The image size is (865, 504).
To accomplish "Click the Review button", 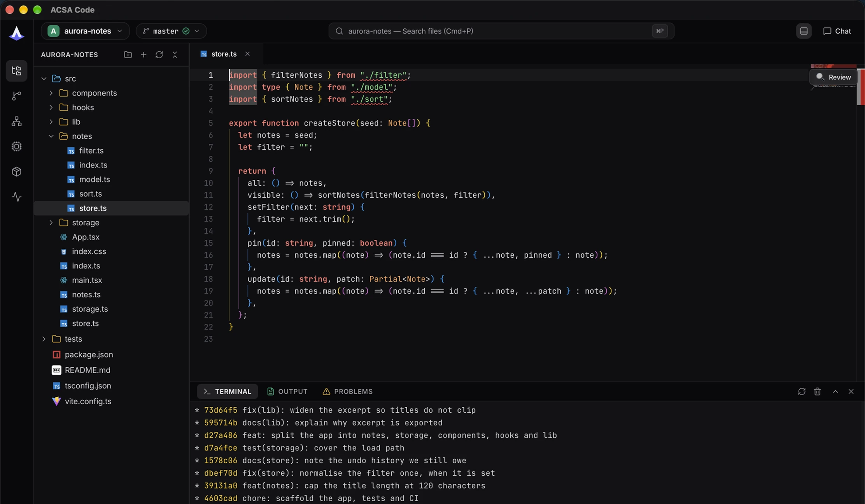I will coord(833,77).
